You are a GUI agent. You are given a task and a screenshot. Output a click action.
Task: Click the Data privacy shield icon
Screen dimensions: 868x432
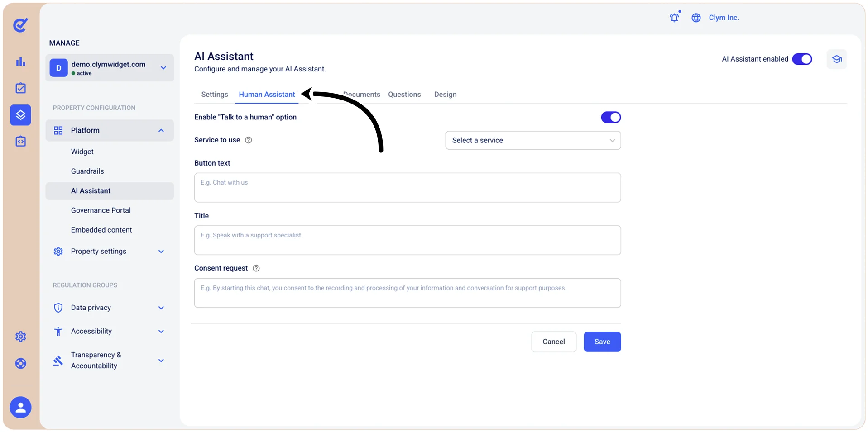point(58,308)
